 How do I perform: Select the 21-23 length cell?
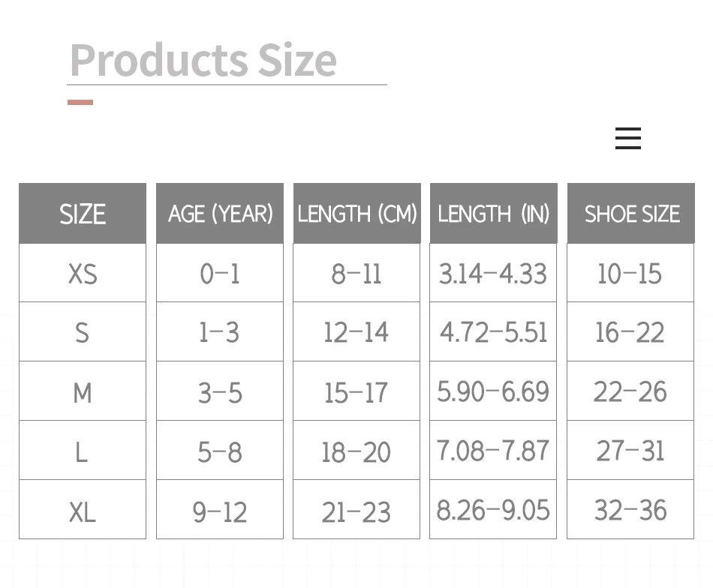click(356, 511)
